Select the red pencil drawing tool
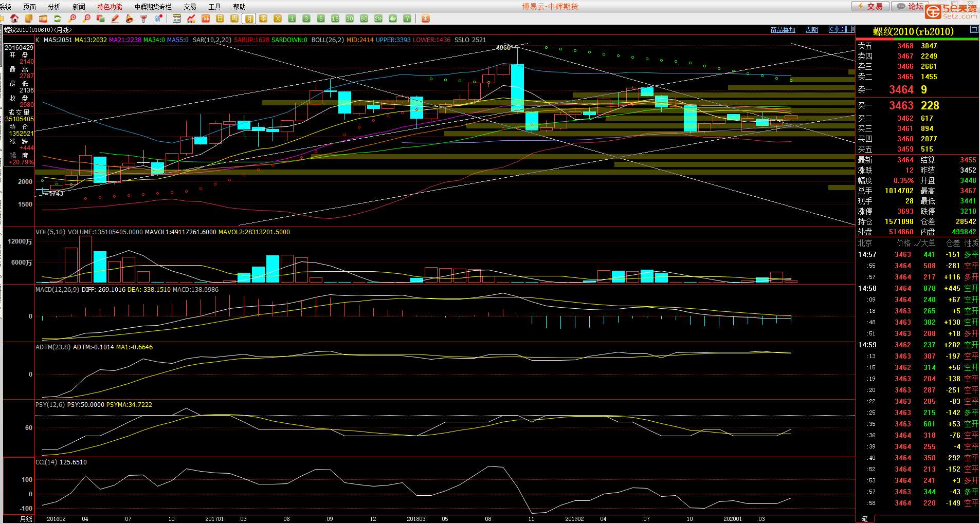 [x=115, y=18]
